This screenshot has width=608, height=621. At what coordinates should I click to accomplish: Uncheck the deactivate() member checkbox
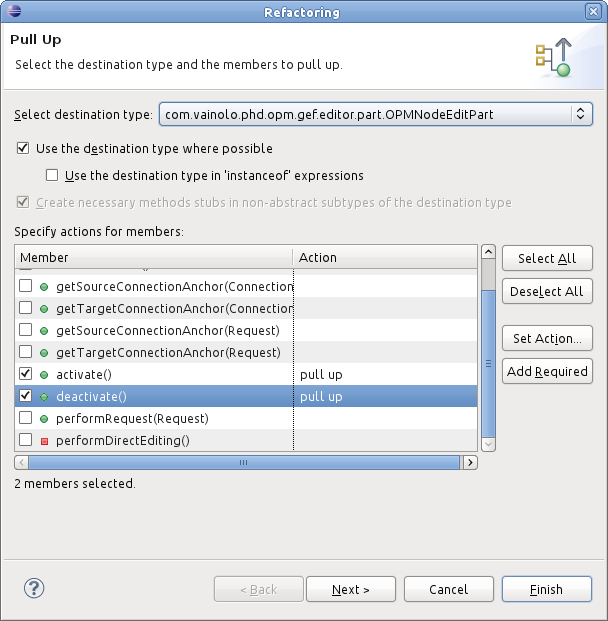pos(25,396)
